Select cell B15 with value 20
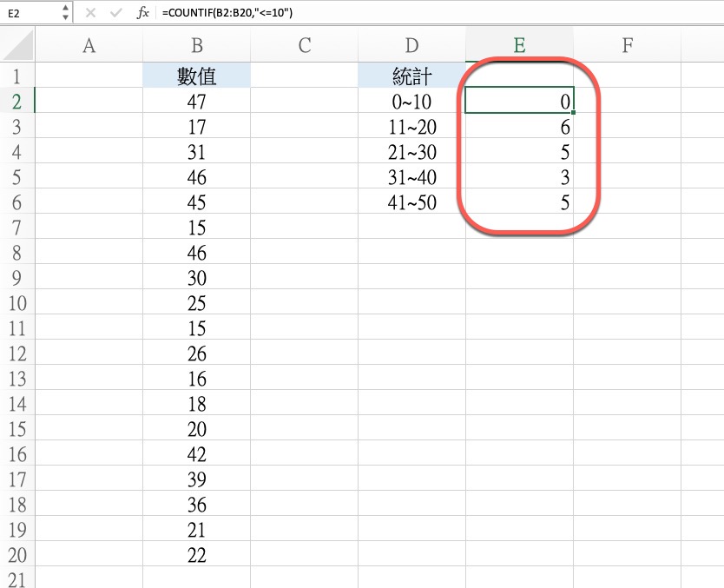The width and height of the screenshot is (724, 588). coord(197,427)
